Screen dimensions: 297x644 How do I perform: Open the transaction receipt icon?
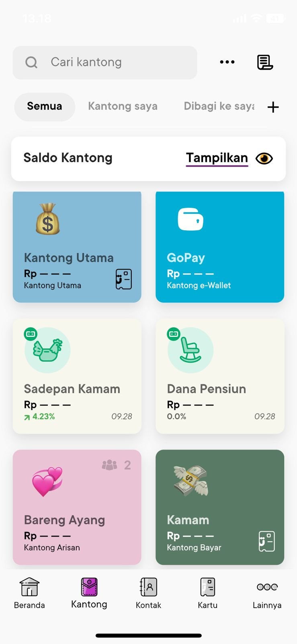coord(265,62)
